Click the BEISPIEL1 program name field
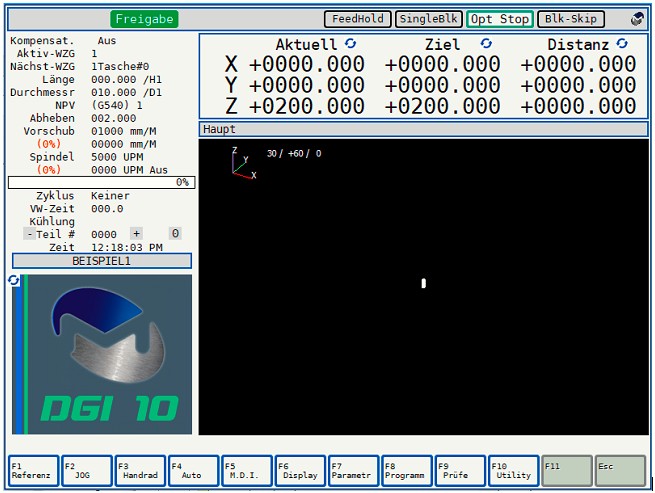The image size is (655, 493). (102, 261)
